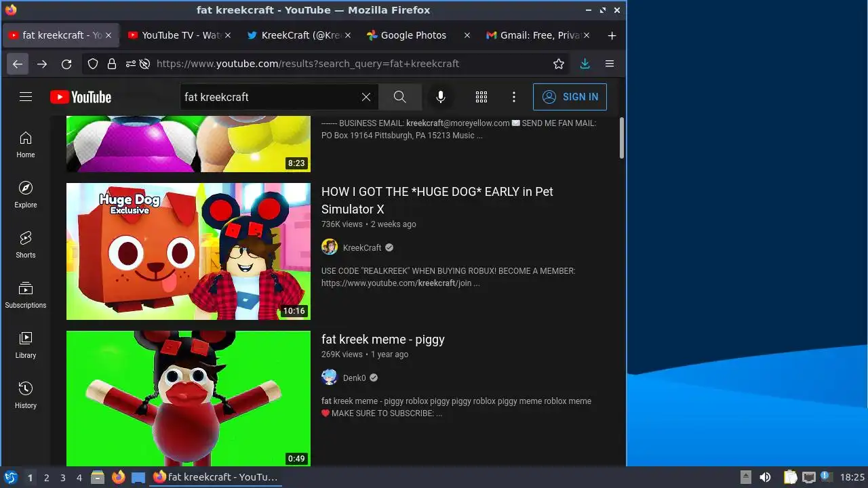The height and width of the screenshot is (488, 868).
Task: Open the YouTube apps grid
Action: click(481, 97)
